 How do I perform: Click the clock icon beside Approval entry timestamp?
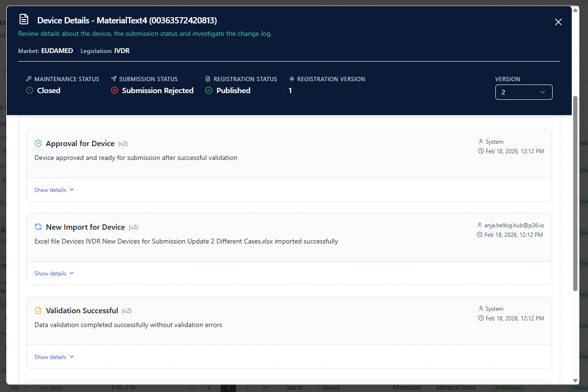tap(481, 151)
